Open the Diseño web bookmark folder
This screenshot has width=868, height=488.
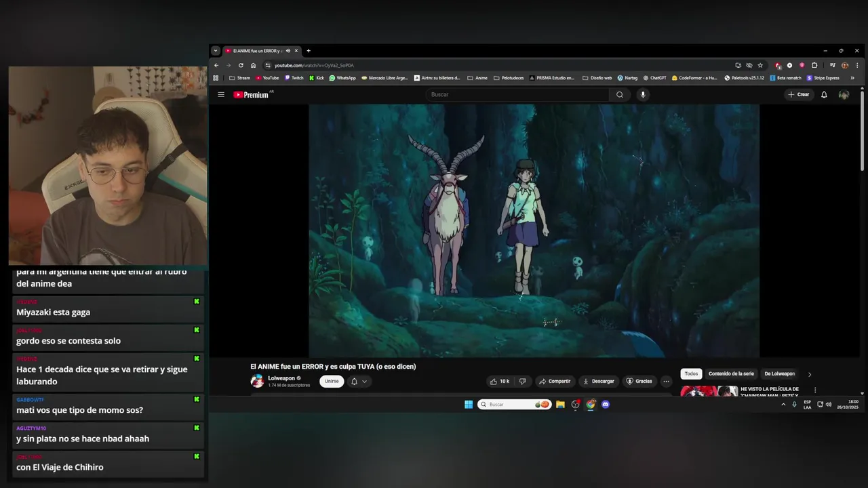click(x=597, y=78)
